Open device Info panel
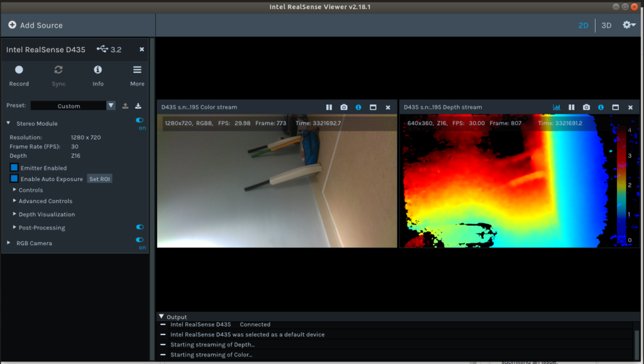 click(x=98, y=70)
